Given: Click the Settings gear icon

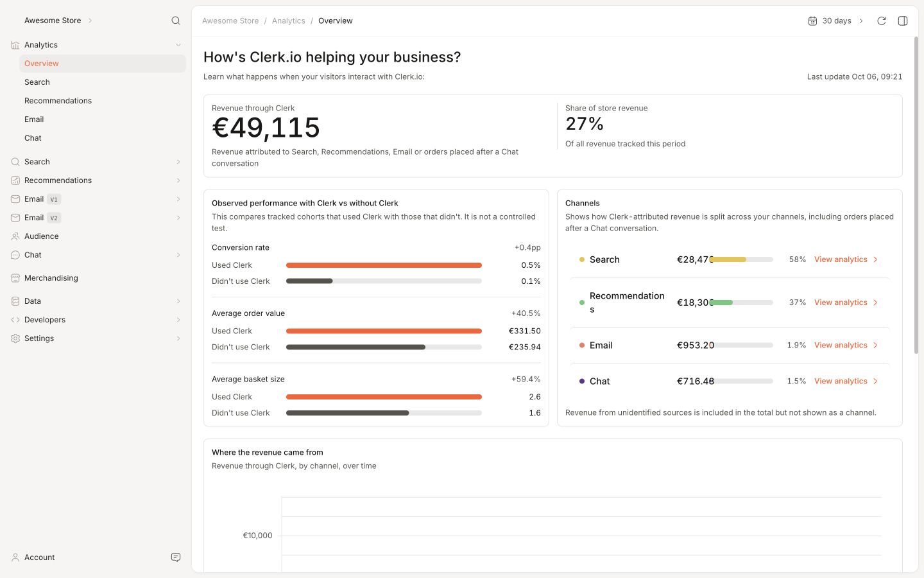Looking at the screenshot, I should pyautogui.click(x=15, y=338).
